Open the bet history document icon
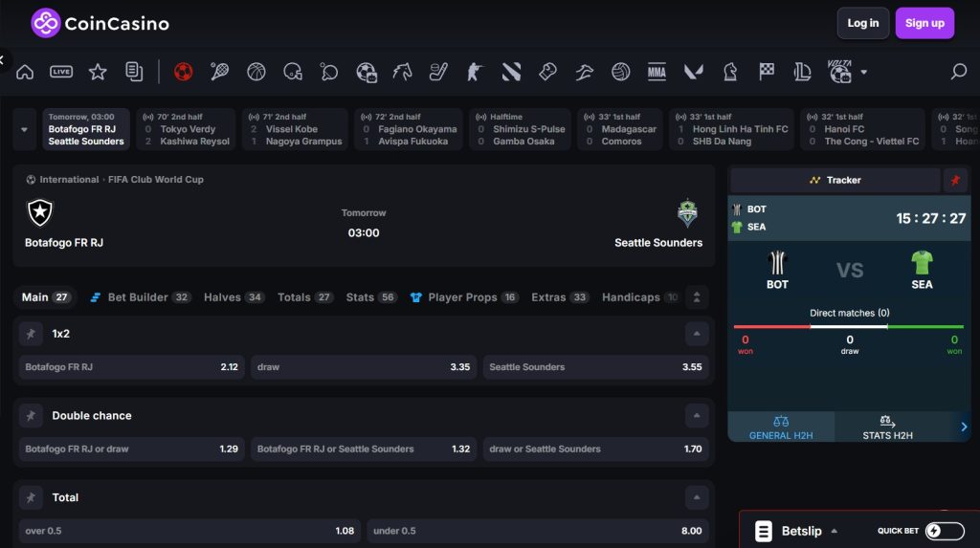The width and height of the screenshot is (980, 548). (x=134, y=72)
